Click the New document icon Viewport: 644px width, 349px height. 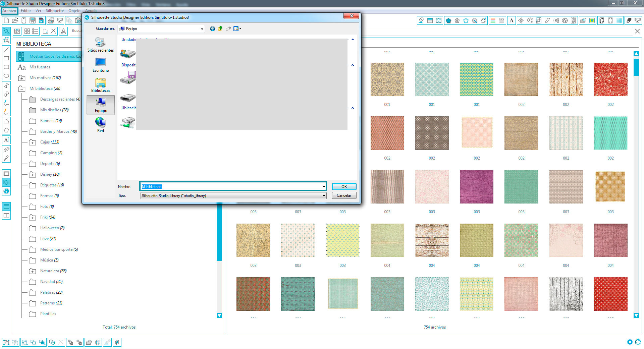coord(6,20)
